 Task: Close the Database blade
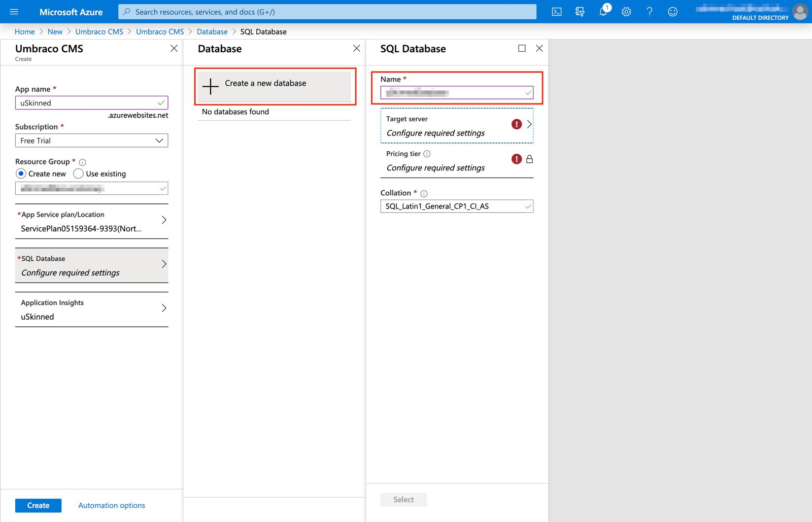[x=357, y=48]
